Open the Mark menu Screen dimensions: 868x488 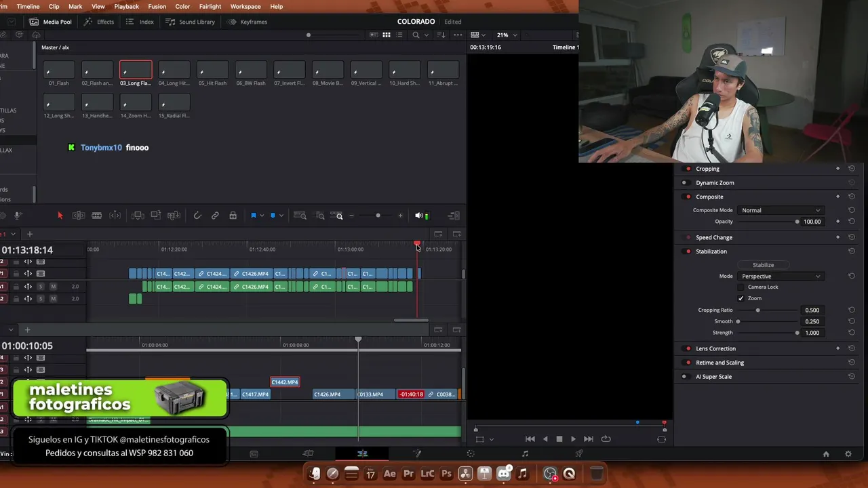pos(75,6)
